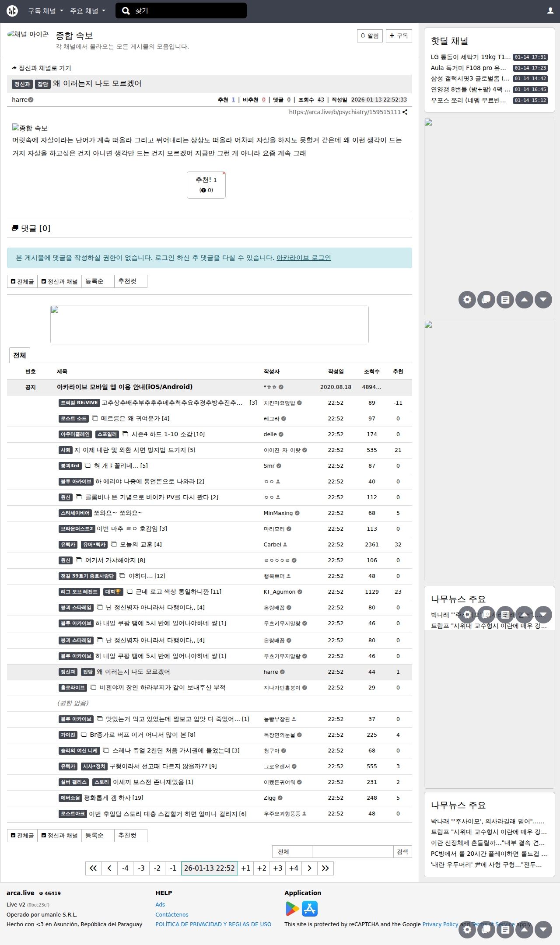Open Google Privacy Policy link
This screenshot has height=945, width=560.
(x=440, y=924)
